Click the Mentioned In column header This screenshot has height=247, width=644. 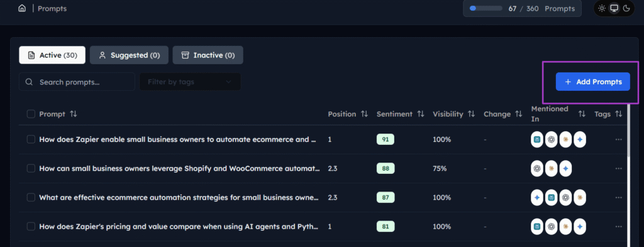point(550,114)
